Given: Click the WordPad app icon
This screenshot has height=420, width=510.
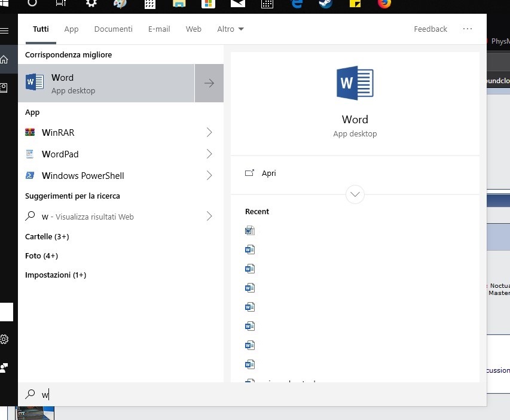Looking at the screenshot, I should pos(30,154).
